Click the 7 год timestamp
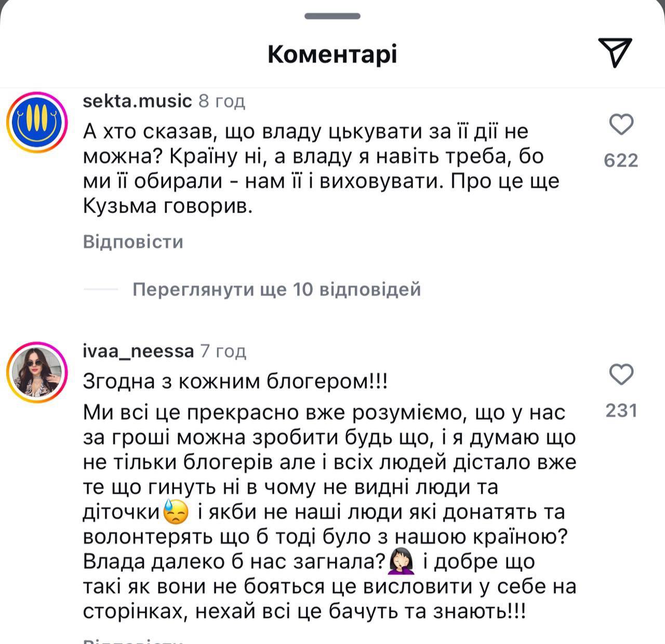Screen dimensions: 665x644 click(x=223, y=351)
